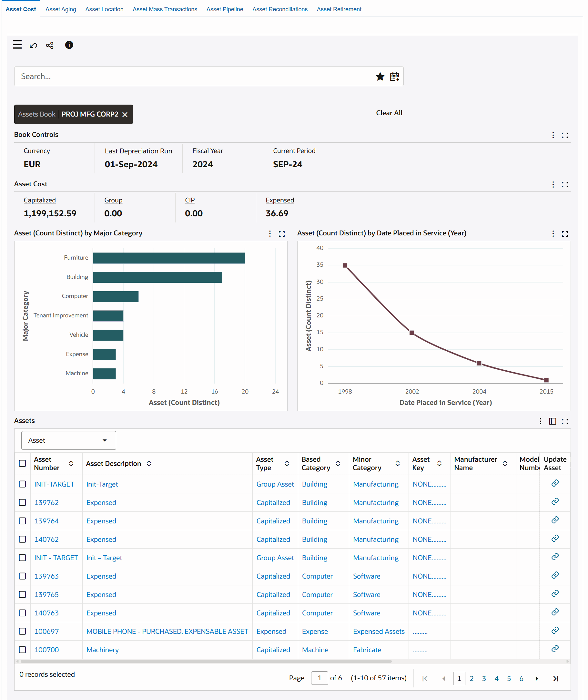Click Update Asset link icon for 100697
The image size is (588, 700).
555,630
